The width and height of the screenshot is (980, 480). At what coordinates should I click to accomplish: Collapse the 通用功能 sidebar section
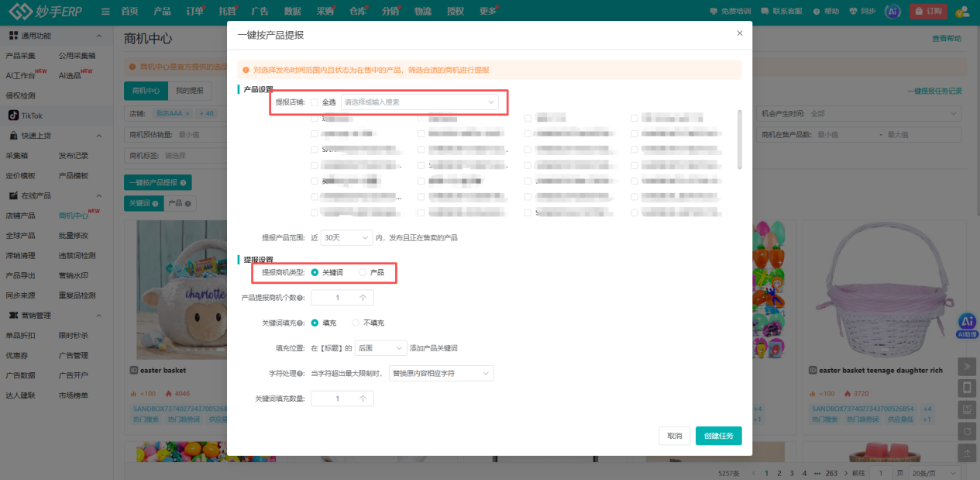(x=98, y=36)
